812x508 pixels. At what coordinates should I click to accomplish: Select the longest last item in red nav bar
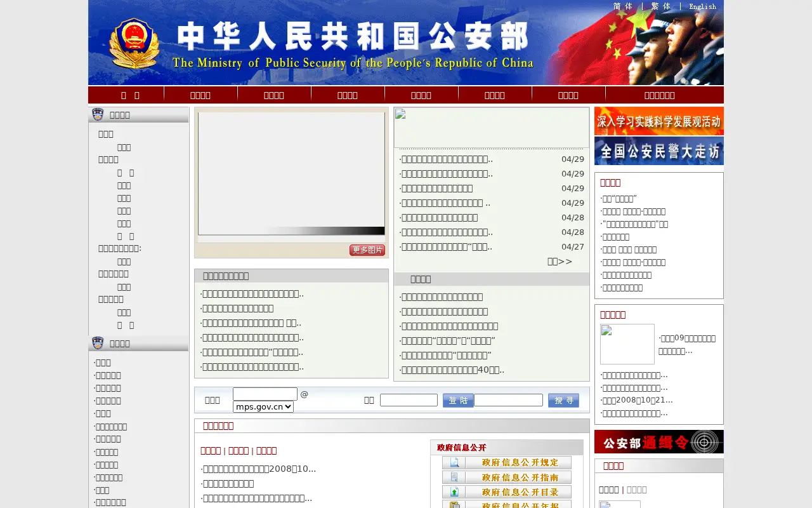tap(660, 95)
